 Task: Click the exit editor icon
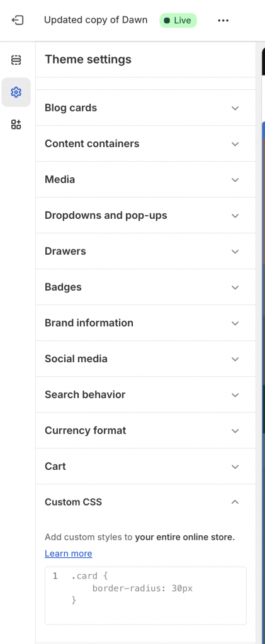point(17,20)
